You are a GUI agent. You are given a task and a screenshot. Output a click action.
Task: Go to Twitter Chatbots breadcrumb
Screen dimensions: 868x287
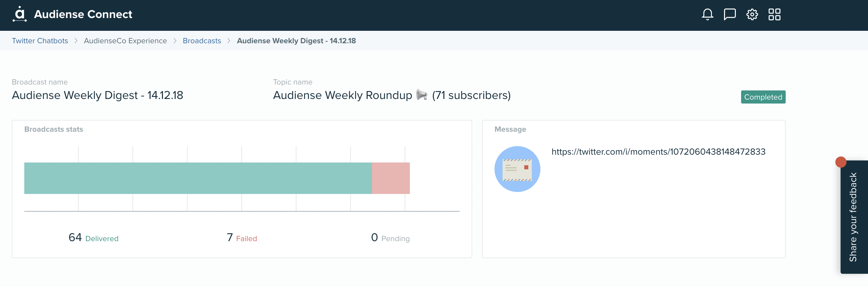click(40, 41)
